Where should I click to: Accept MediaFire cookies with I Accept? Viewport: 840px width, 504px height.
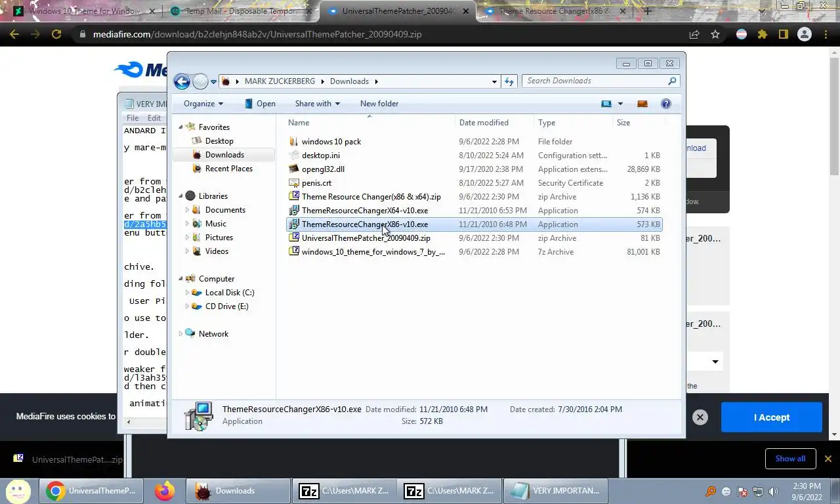772,417
